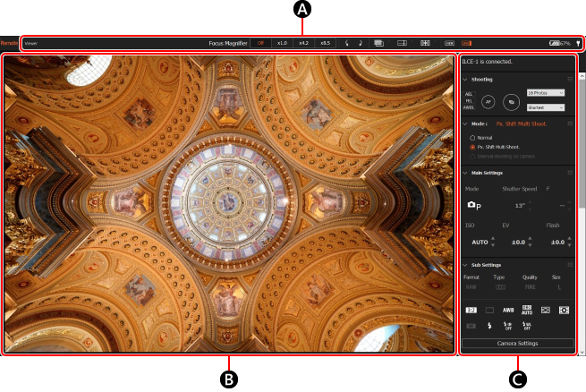This screenshot has width=586, height=392.
Task: Toggle the AEL lock button
Action: 469,94
